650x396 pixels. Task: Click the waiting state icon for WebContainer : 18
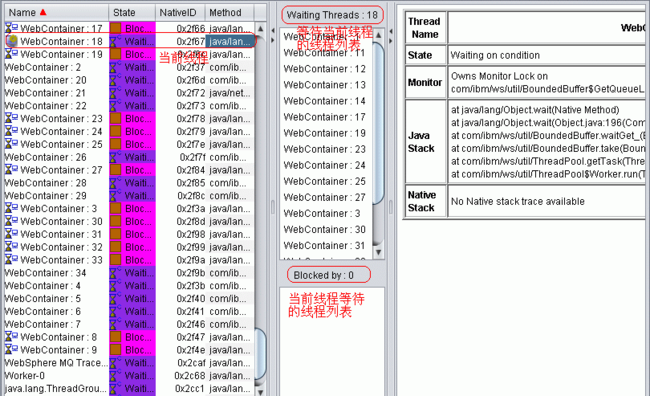click(x=116, y=41)
